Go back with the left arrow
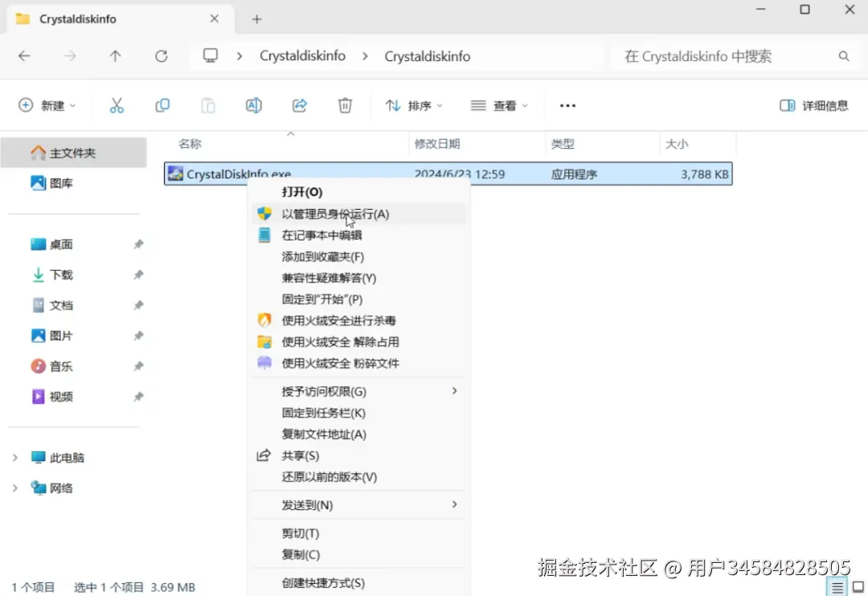The image size is (868, 596). pos(24,56)
